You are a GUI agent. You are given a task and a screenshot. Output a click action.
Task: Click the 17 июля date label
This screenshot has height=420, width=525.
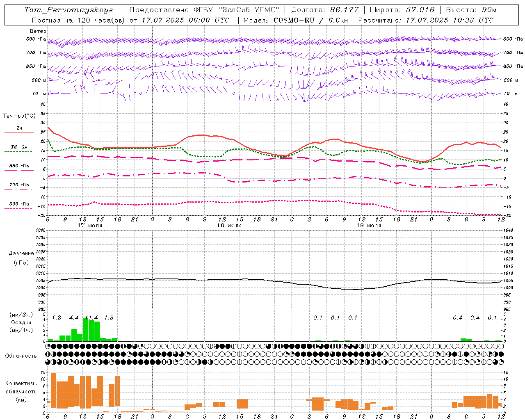pyautogui.click(x=90, y=226)
